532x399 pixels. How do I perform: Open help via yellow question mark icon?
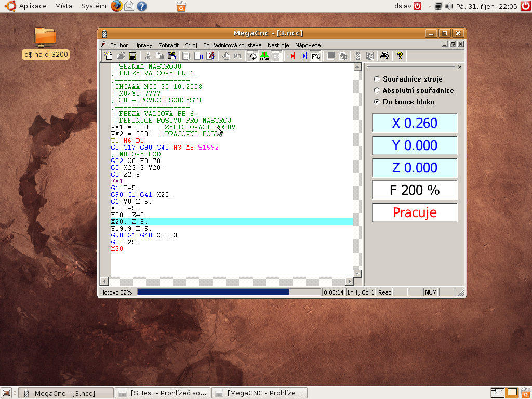coord(400,56)
